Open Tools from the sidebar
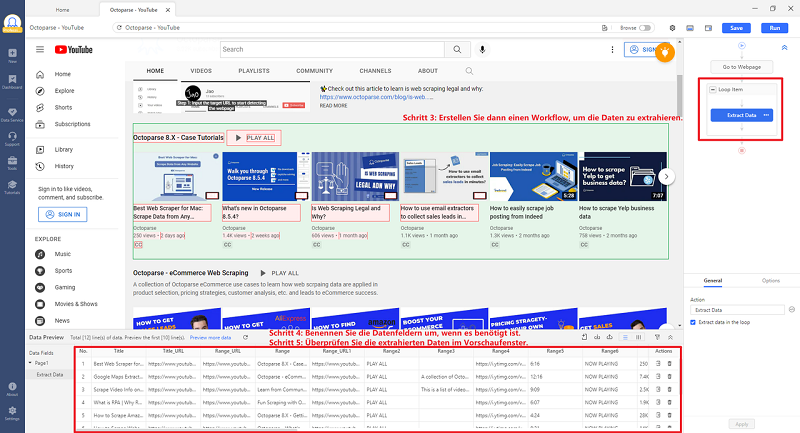 [12, 163]
